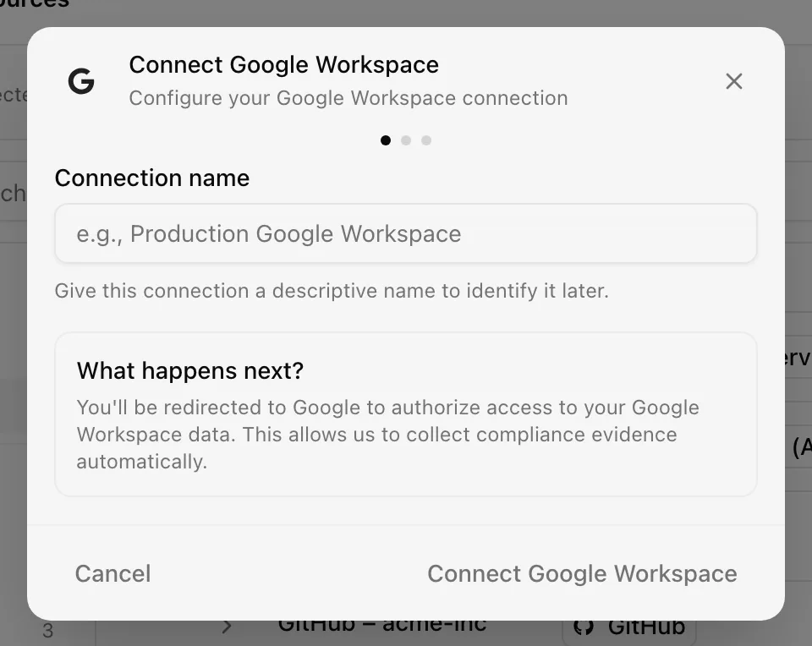Click the 'Give this connection a descriptive name' hint

tap(332, 291)
